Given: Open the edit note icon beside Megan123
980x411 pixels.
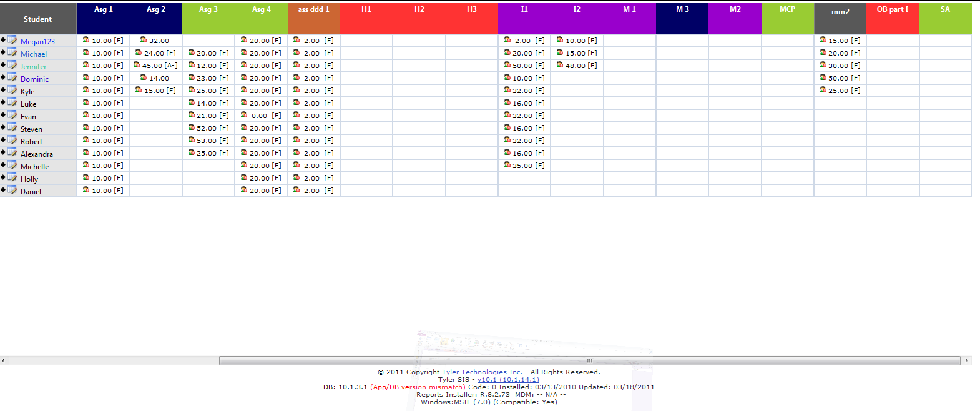Looking at the screenshot, I should click(x=12, y=40).
